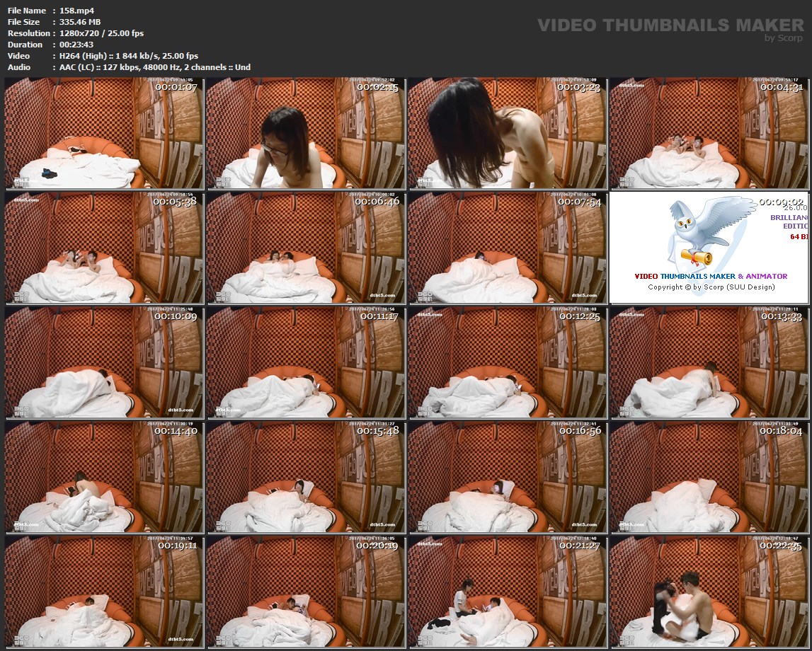Select the file size 335.46 MB
Image resolution: width=812 pixels, height=651 pixels.
pos(80,22)
